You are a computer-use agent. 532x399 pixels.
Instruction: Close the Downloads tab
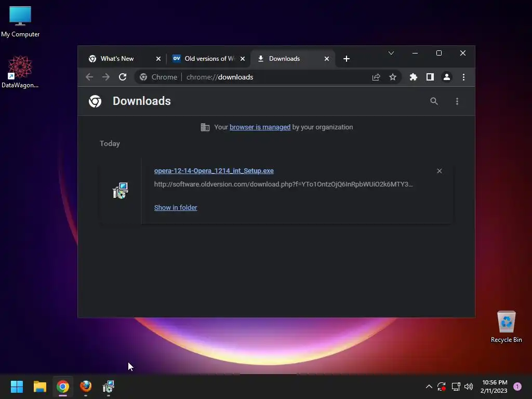click(327, 59)
